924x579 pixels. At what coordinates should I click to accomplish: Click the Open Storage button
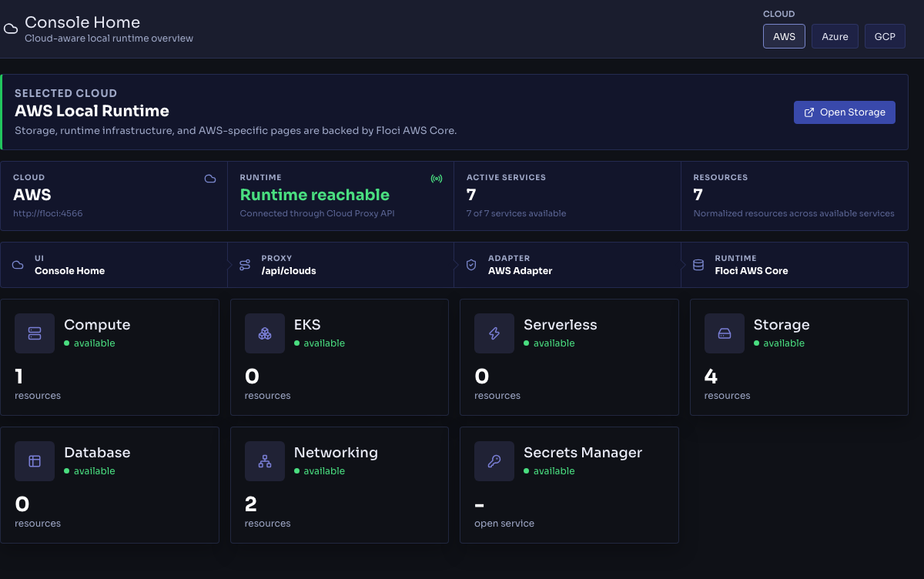coord(845,112)
